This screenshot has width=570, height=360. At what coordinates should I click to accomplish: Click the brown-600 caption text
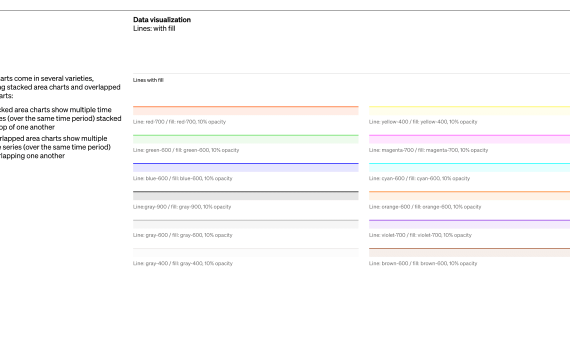coord(423,263)
